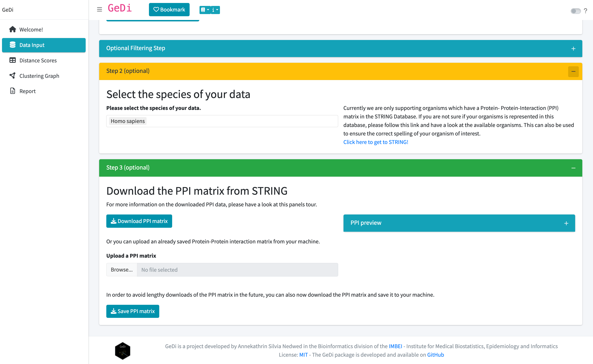Click the Save PPI matrix button
This screenshot has width=593, height=364.
click(x=132, y=311)
